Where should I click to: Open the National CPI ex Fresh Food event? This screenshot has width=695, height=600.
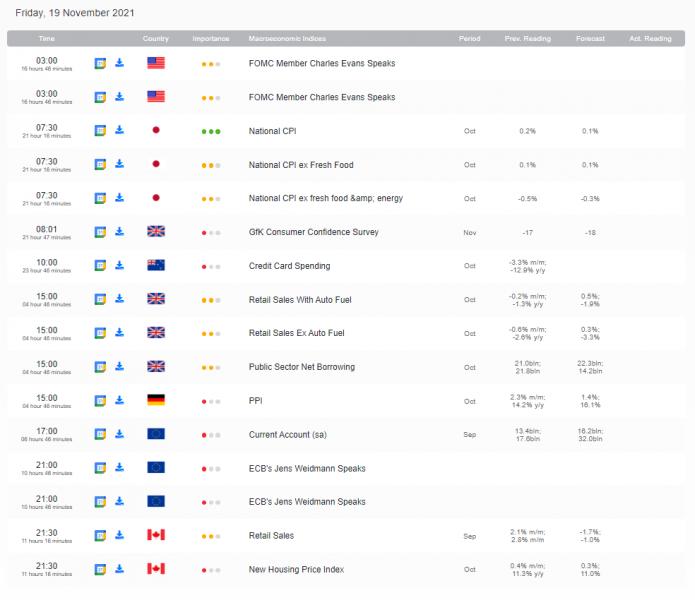pyautogui.click(x=300, y=165)
